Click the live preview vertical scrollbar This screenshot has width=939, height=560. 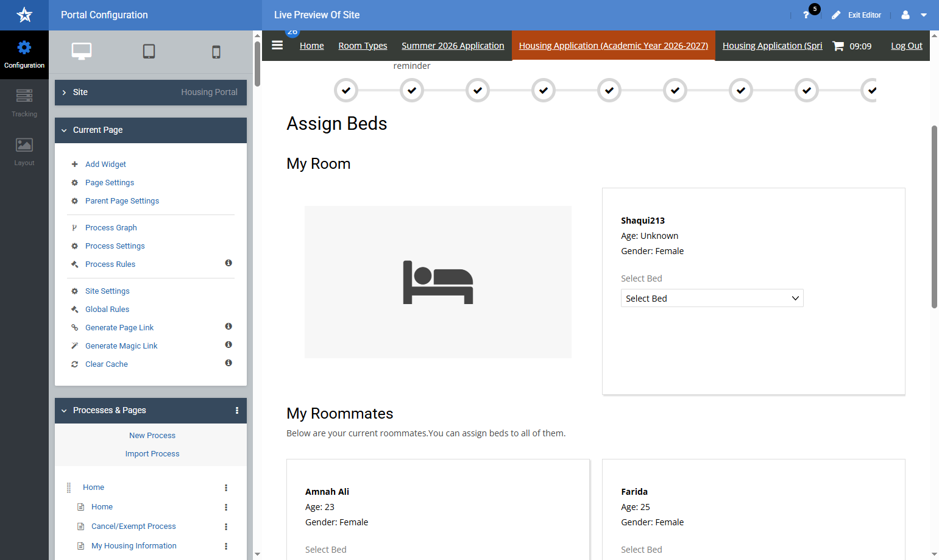coord(934,217)
